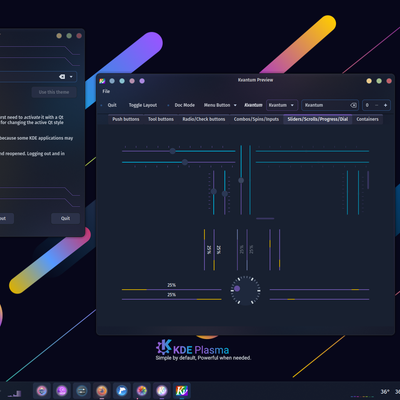Click the second short vertical slider handle

click(x=225, y=193)
